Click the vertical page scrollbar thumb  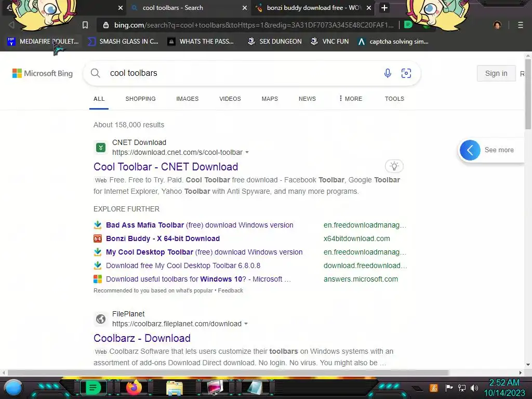[528, 94]
